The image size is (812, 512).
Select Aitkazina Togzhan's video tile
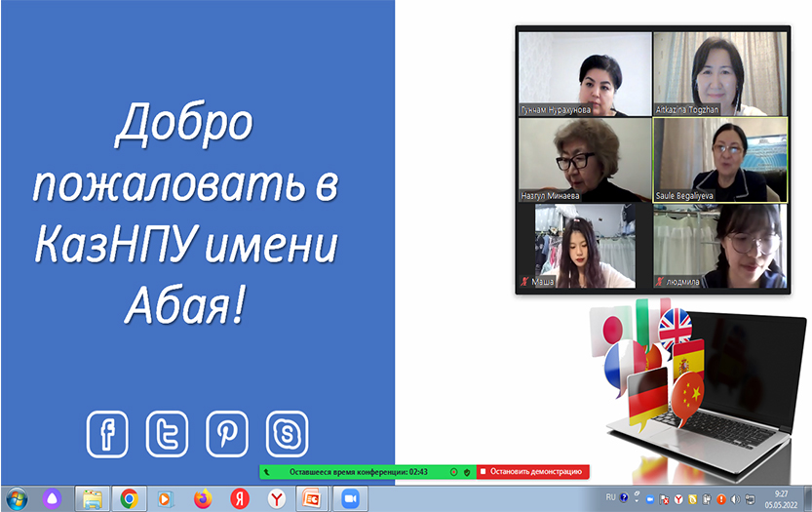[719, 74]
